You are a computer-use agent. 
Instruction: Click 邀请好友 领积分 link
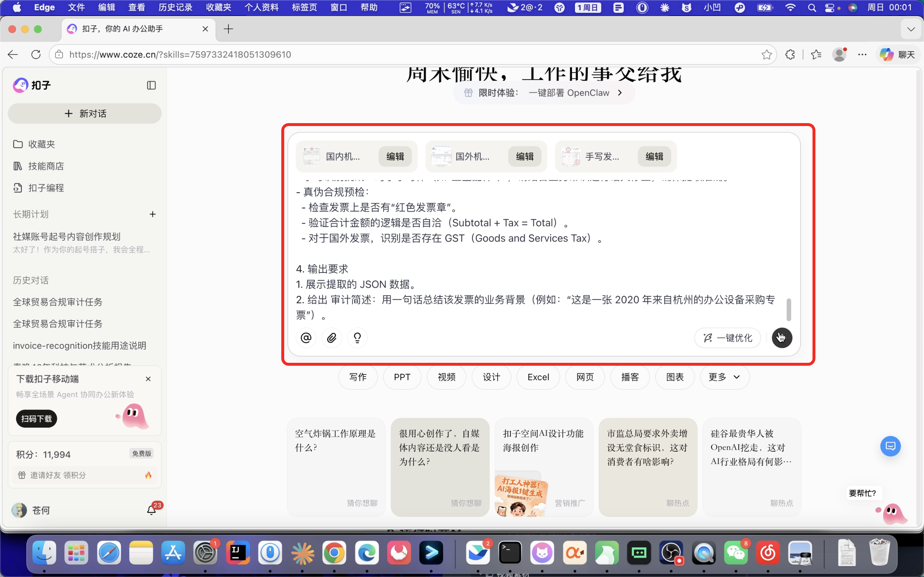click(85, 475)
